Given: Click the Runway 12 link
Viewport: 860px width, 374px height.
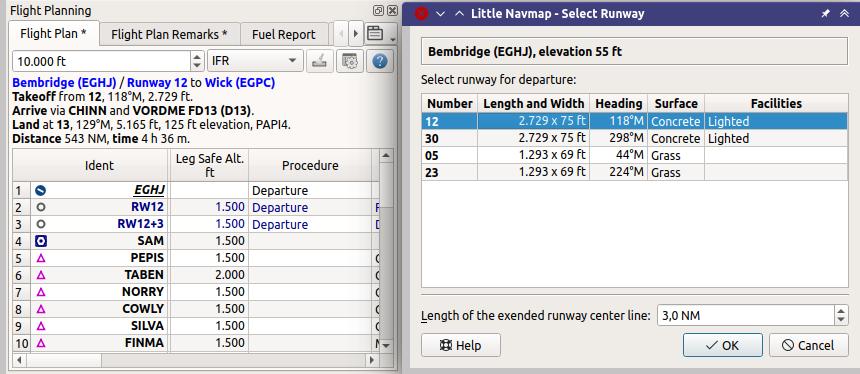Looking at the screenshot, I should tap(157, 83).
